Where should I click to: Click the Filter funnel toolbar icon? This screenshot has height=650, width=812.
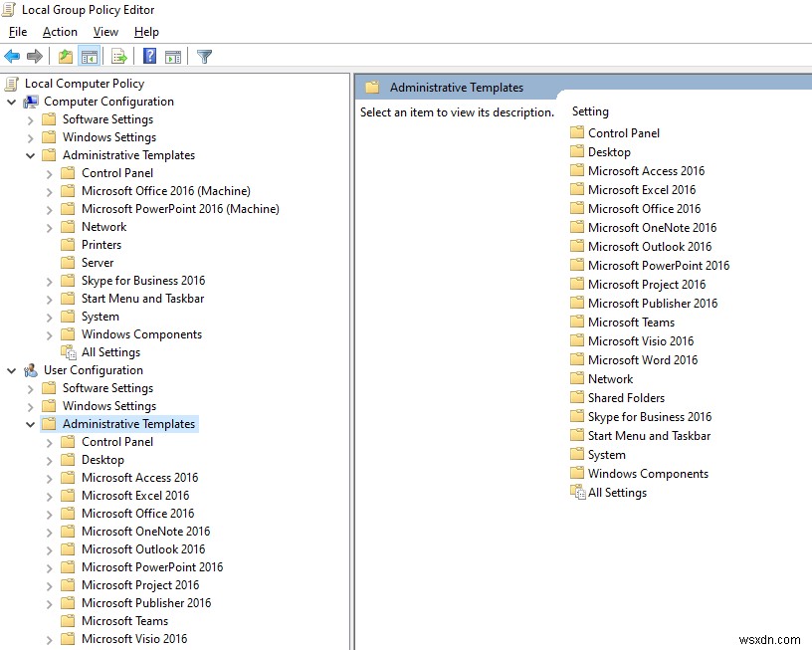click(x=205, y=56)
